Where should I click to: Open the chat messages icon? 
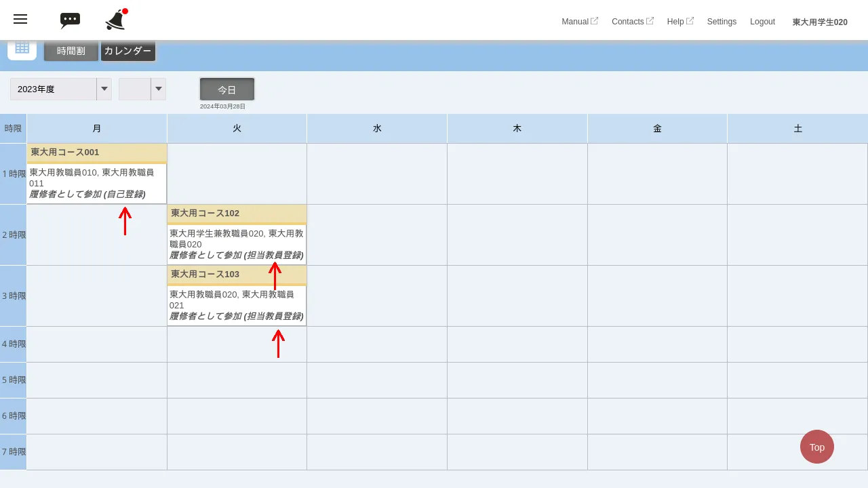(x=70, y=20)
